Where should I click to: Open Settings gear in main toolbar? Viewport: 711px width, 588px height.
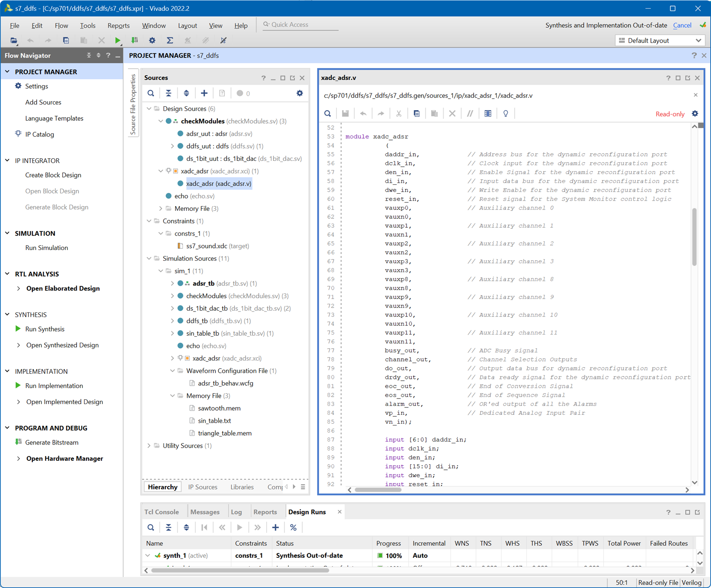[x=152, y=41]
